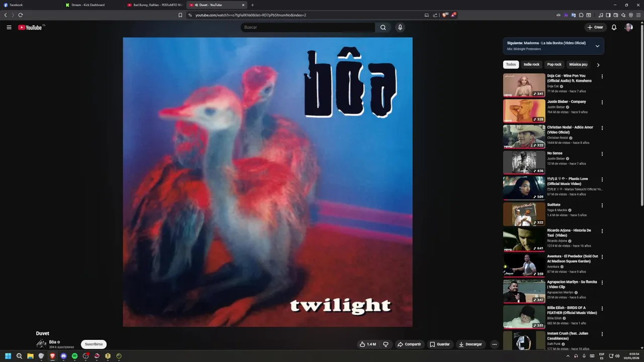Open options for the No Sense video
This screenshot has height=362, width=644.
[x=602, y=154]
